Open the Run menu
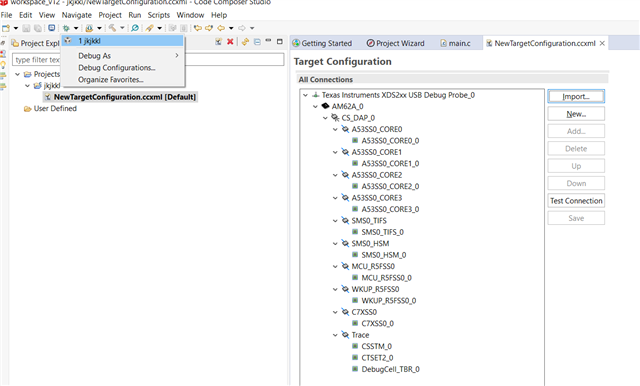 pos(135,15)
